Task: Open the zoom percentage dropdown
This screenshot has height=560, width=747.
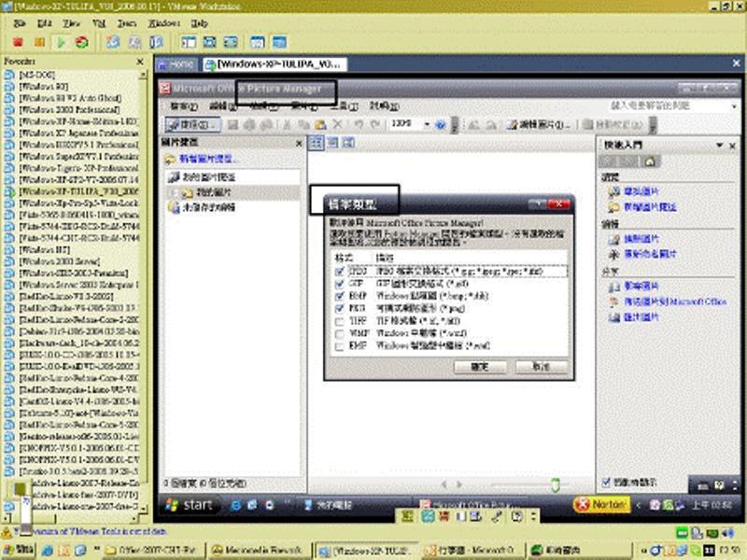Action: pos(427,125)
